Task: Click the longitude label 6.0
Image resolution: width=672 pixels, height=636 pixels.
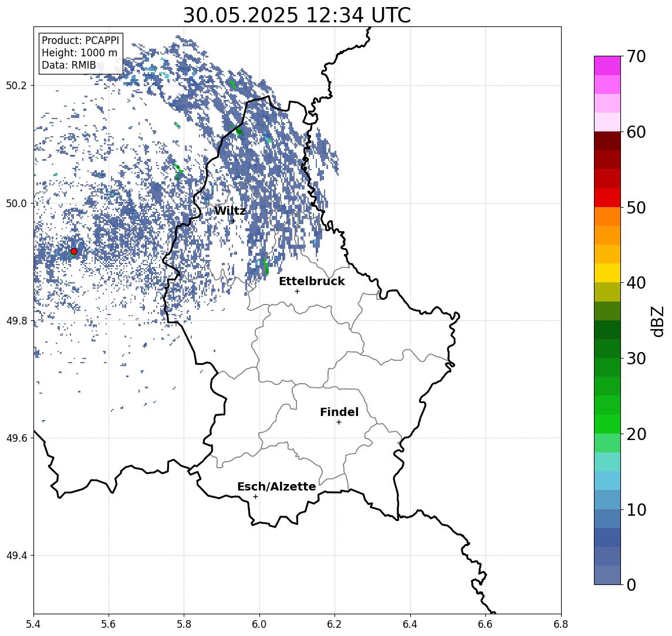Action: tap(259, 624)
